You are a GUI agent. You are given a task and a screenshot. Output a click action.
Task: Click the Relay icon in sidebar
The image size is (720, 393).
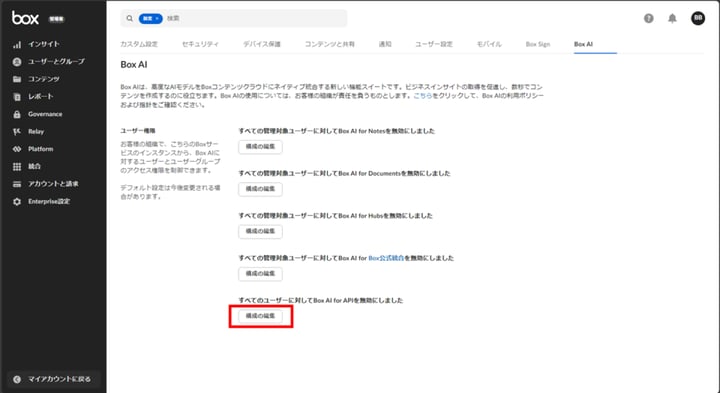(17, 132)
